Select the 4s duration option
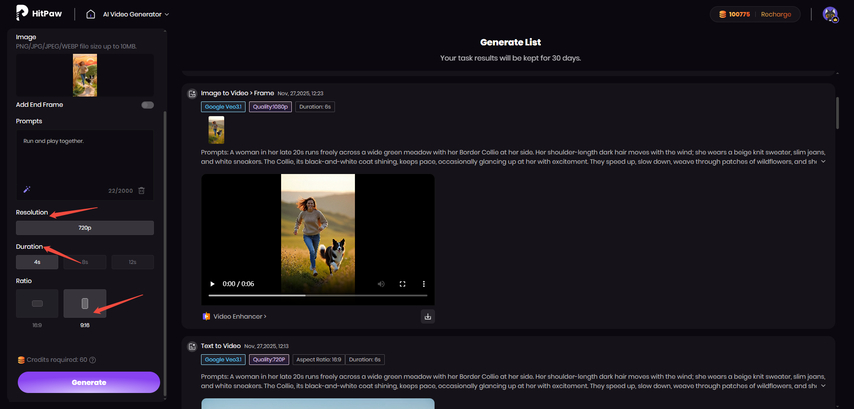The height and width of the screenshot is (409, 854). tap(37, 262)
